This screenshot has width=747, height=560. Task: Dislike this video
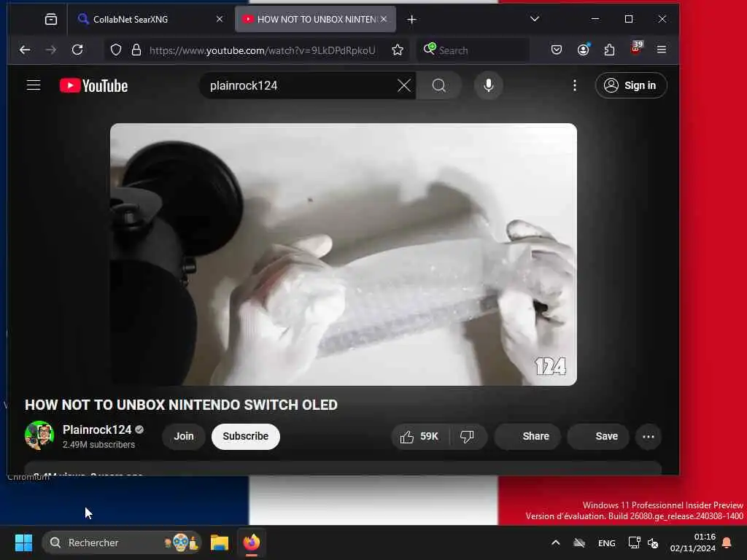468,436
